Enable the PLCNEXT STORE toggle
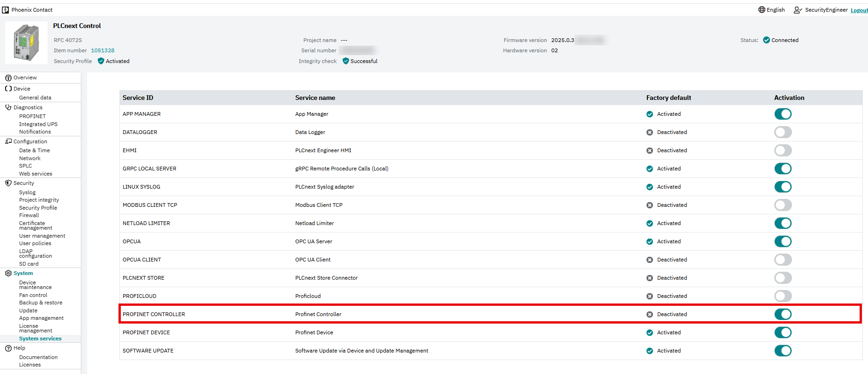Viewport: 868px width, 374px height. point(783,278)
